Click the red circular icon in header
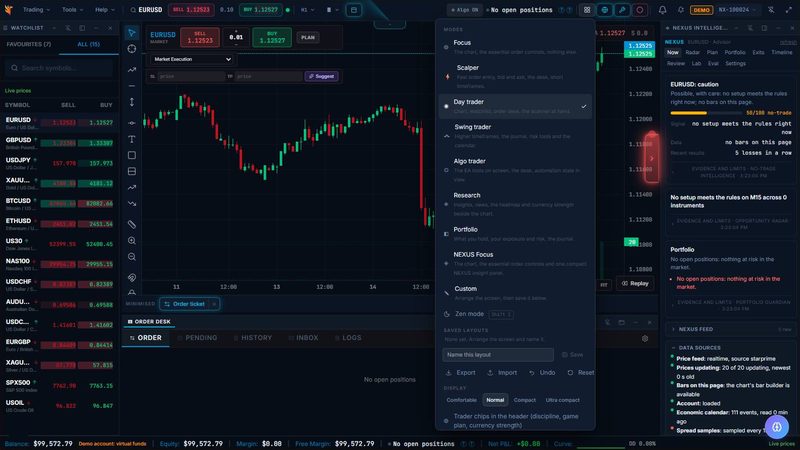This screenshot has height=450, width=800. 640,10
